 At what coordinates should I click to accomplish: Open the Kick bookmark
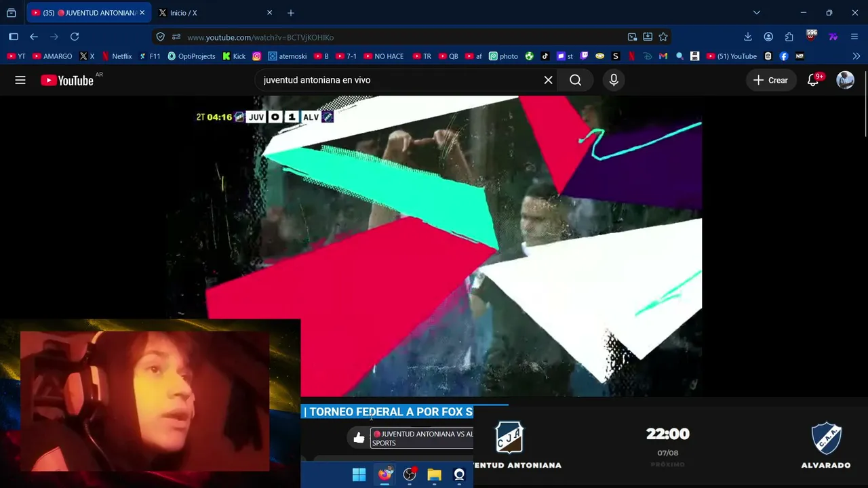pos(234,56)
